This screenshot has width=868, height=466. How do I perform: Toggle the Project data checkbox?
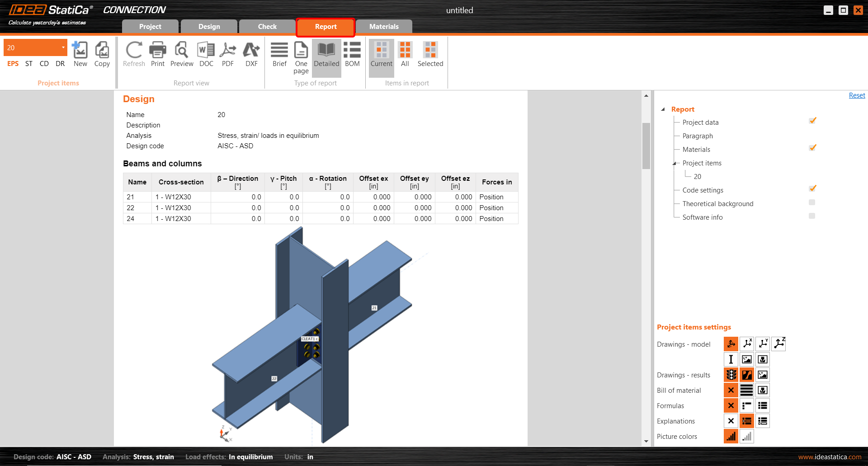tap(812, 121)
